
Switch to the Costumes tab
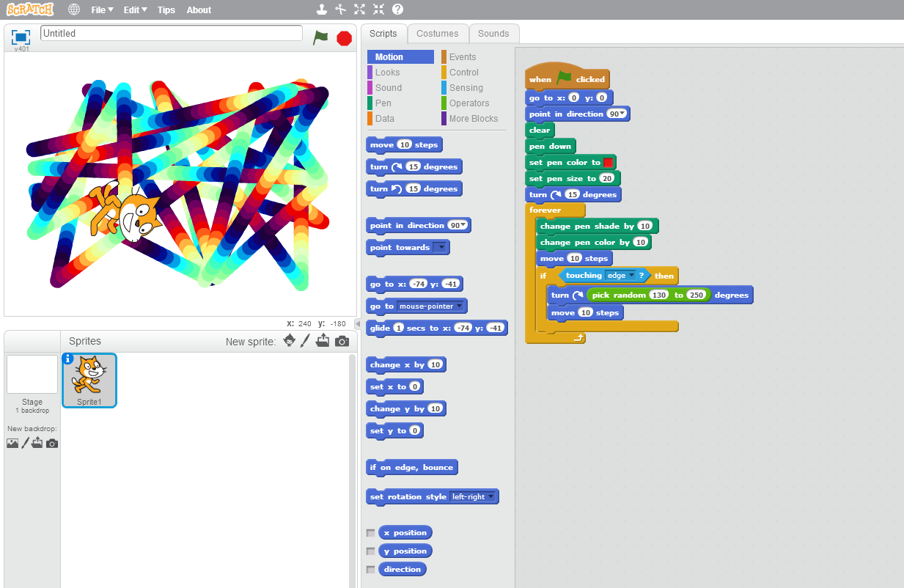coord(438,34)
